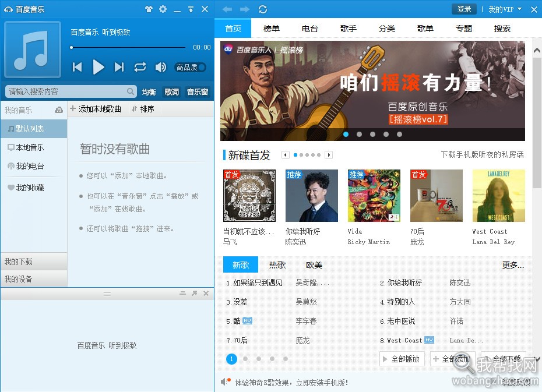Screen dimensions: 542x392
Task: Select the second banner carousel dot
Action: (x=359, y=134)
